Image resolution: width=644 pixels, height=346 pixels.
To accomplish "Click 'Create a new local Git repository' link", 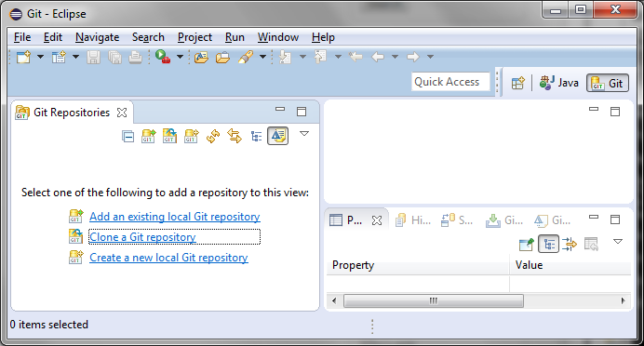I will (168, 258).
